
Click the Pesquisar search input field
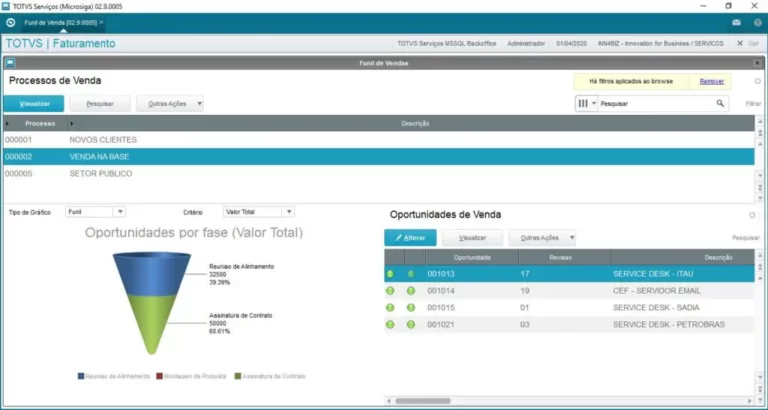[655, 103]
